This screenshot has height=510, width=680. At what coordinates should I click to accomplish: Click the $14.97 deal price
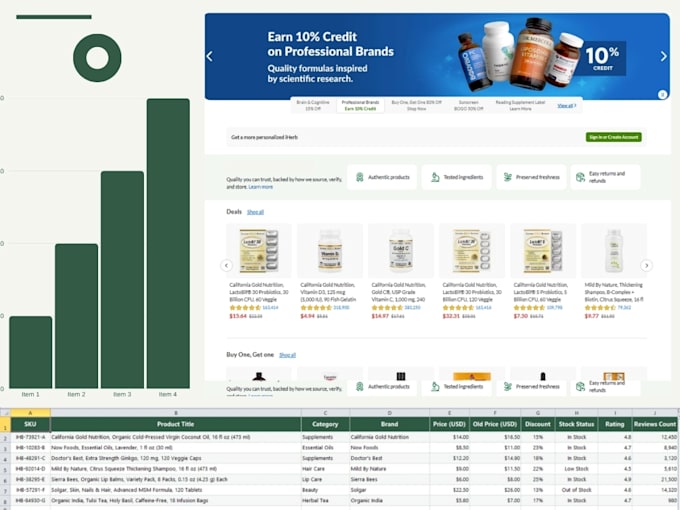[380, 316]
